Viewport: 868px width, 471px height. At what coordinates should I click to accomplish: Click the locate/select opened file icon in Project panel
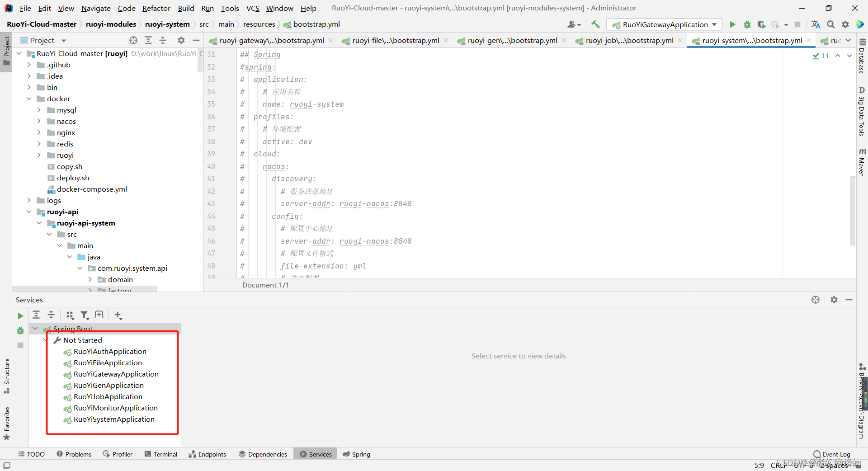click(133, 40)
